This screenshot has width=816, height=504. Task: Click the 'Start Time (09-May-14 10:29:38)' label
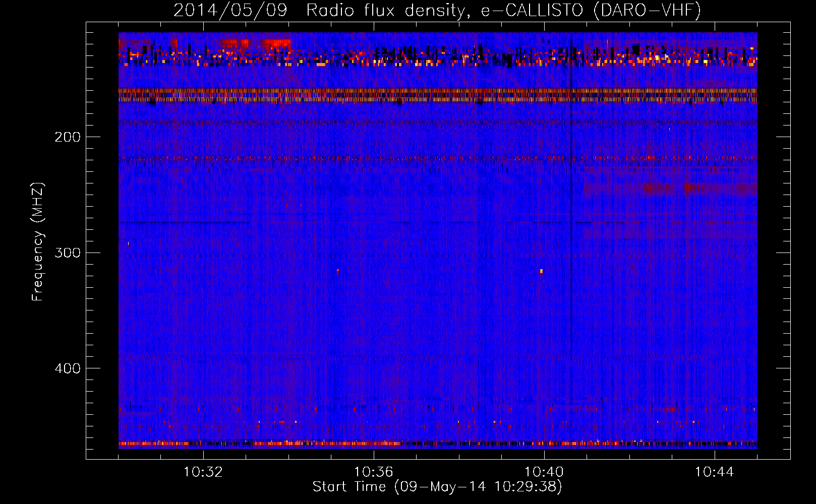pyautogui.click(x=437, y=486)
